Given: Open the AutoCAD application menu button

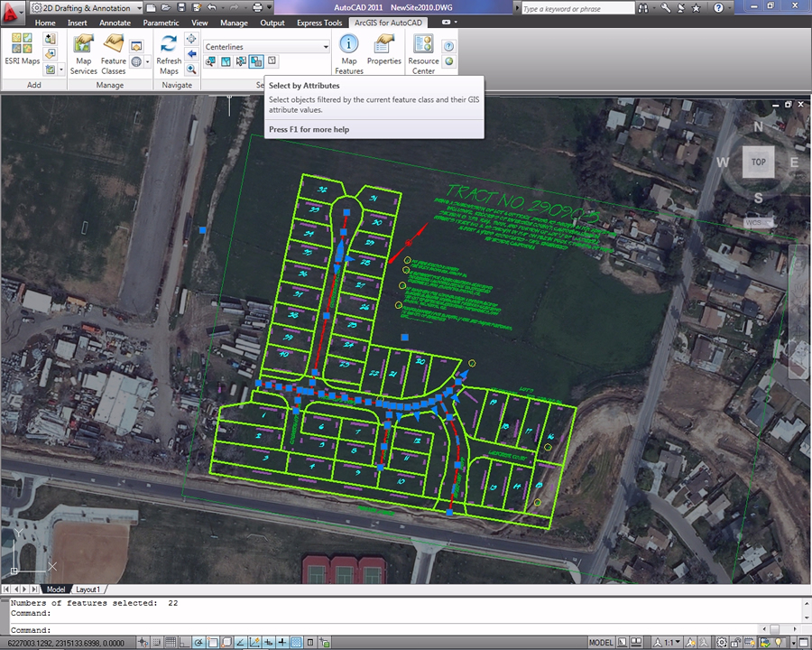Looking at the screenshot, I should [12, 12].
